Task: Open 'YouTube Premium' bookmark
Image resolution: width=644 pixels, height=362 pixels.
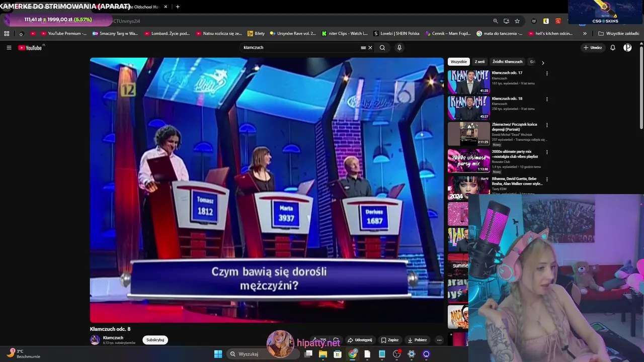Action: 64,34
